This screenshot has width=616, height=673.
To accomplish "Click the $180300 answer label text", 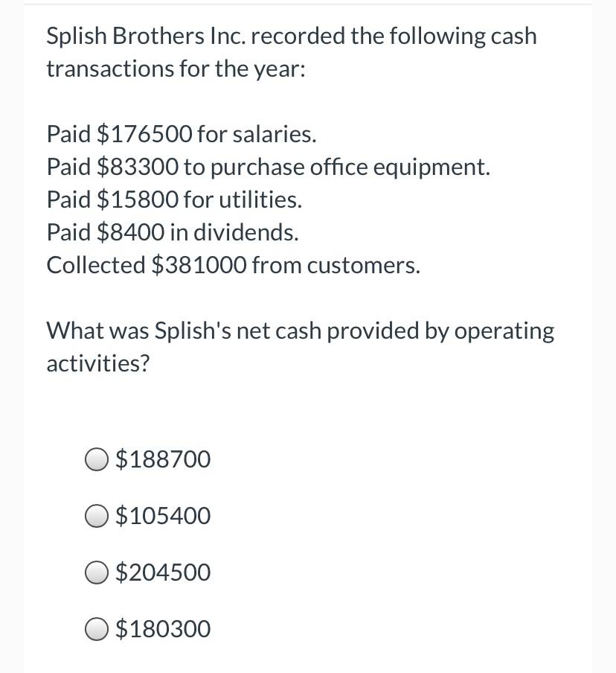I will (163, 629).
